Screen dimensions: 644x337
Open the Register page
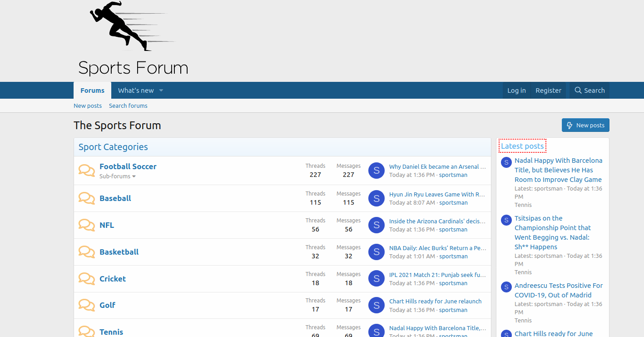point(548,91)
